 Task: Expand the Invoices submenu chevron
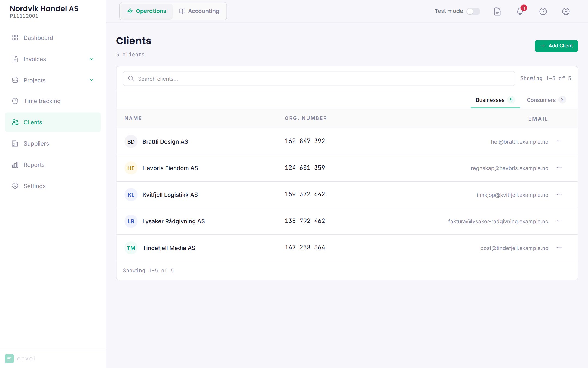click(91, 59)
